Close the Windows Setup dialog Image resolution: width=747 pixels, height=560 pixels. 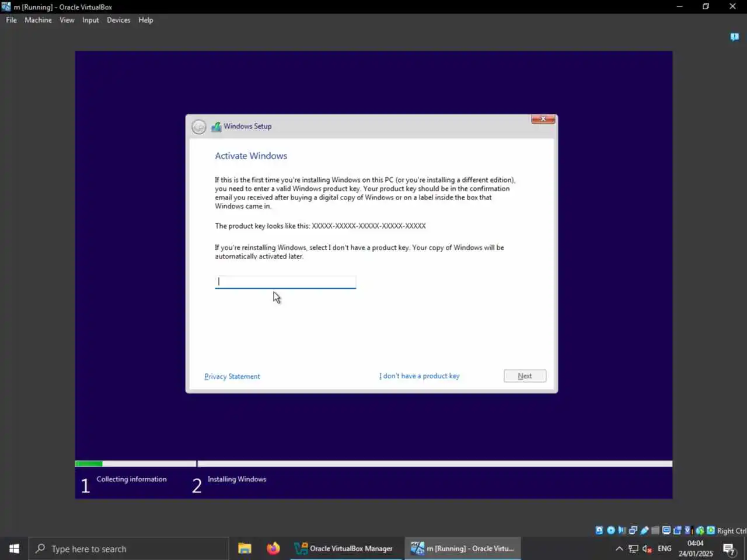(x=543, y=119)
